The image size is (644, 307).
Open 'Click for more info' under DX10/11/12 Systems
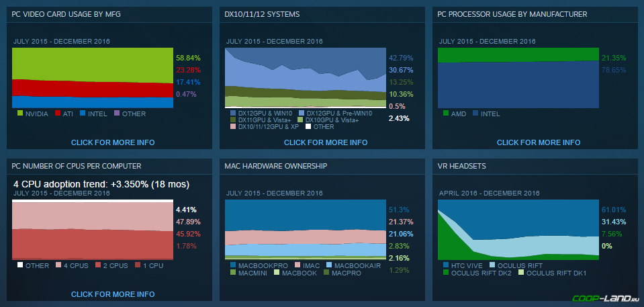326,142
